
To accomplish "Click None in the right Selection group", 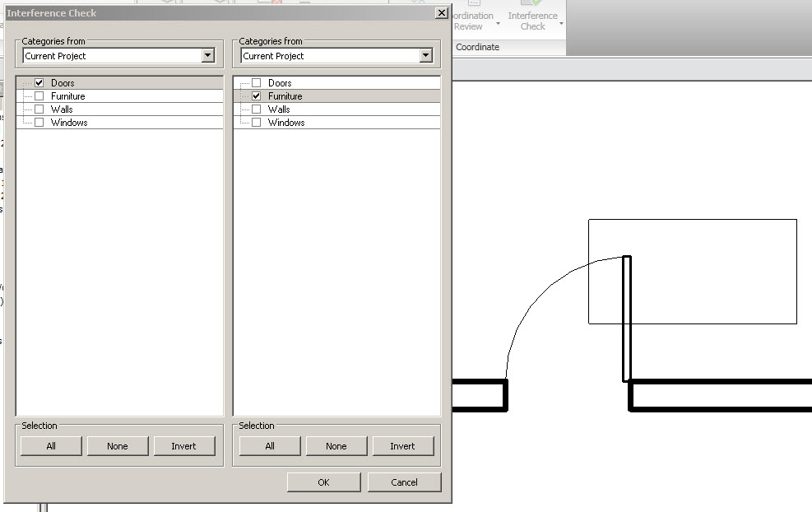I will point(336,446).
